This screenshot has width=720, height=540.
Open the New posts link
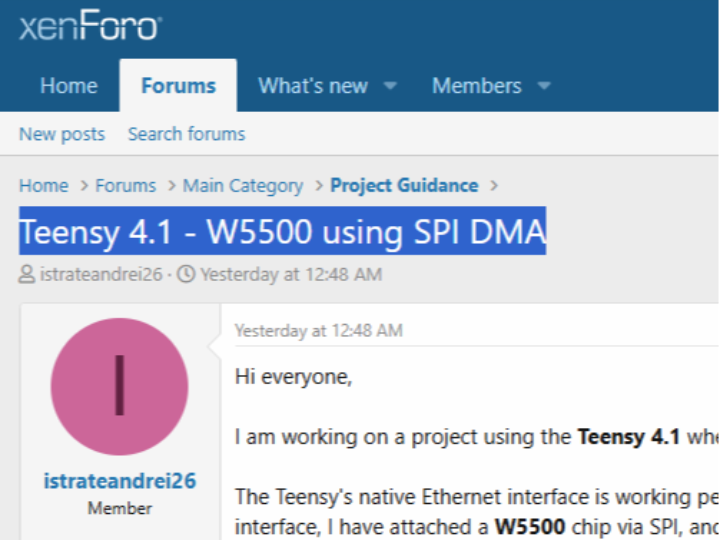pos(62,134)
